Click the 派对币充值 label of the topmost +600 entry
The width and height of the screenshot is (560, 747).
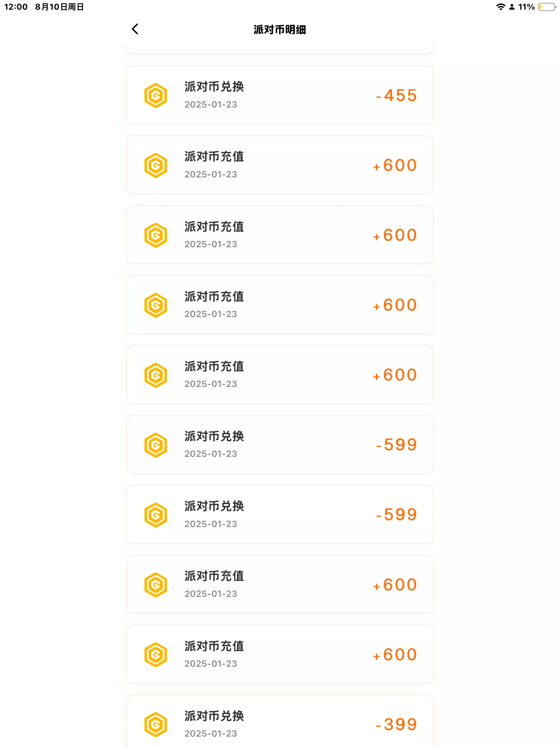click(214, 157)
